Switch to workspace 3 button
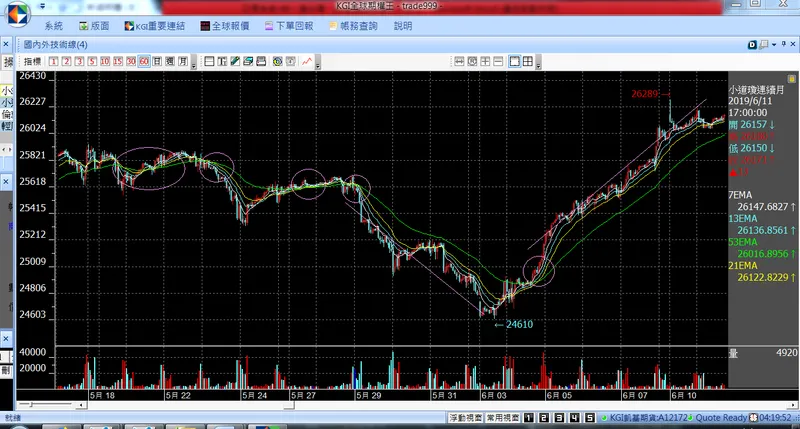This screenshot has width=800, height=429. (559, 418)
